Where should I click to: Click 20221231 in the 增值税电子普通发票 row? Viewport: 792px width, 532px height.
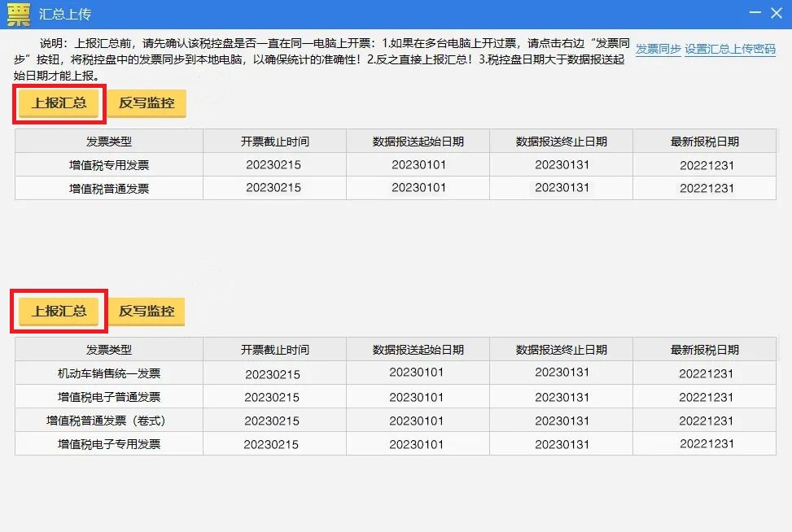tap(707, 397)
